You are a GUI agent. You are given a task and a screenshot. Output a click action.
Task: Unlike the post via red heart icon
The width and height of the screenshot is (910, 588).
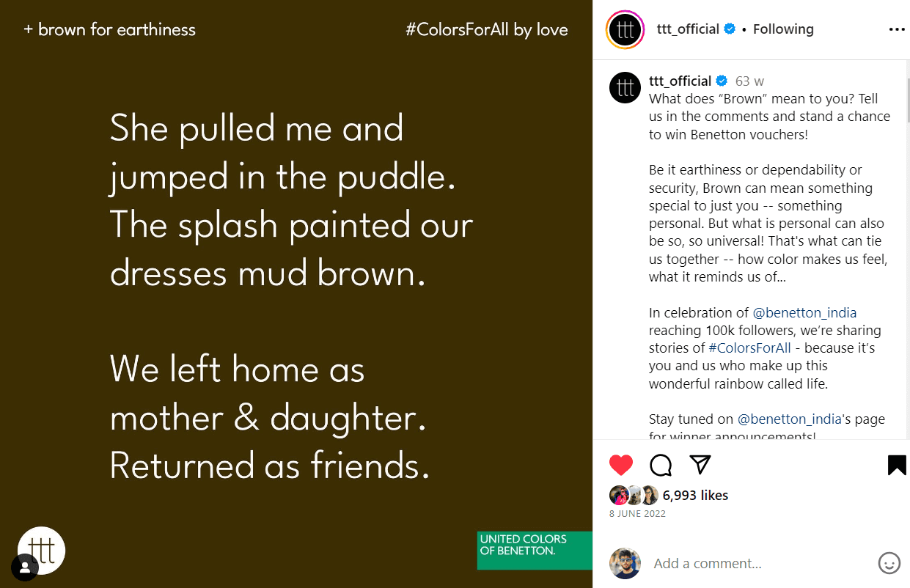click(x=620, y=465)
